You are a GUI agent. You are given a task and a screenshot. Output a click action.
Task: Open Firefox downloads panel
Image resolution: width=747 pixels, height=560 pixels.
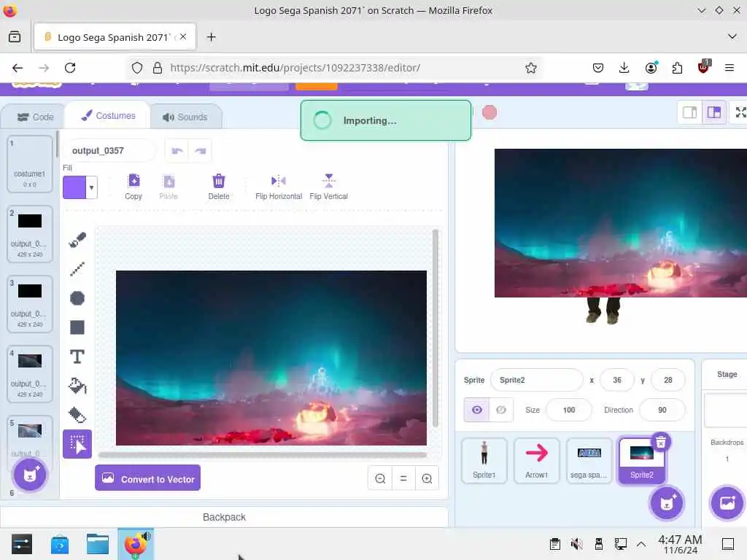(624, 68)
